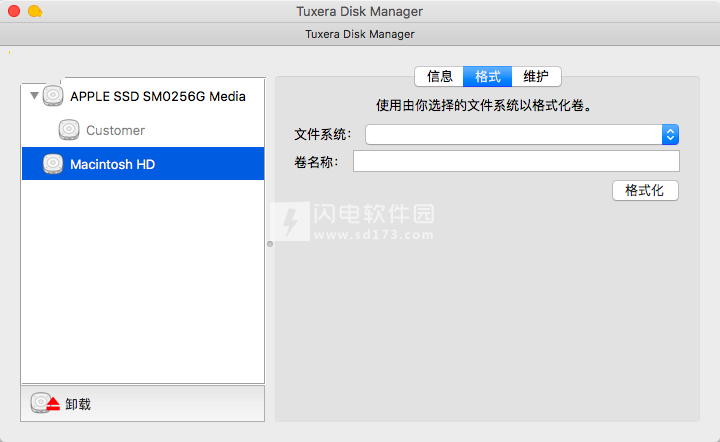The image size is (720, 442).
Task: Switch to the 信息 tab
Action: [x=439, y=76]
